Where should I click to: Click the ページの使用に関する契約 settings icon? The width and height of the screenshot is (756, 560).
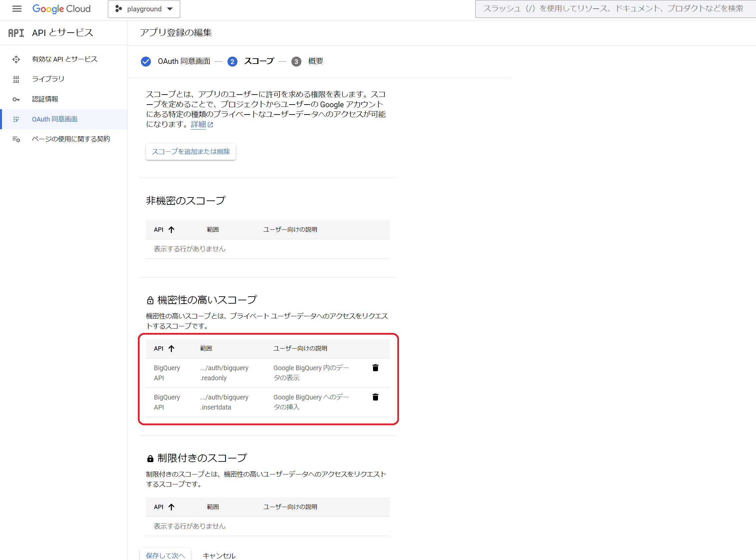[16, 139]
